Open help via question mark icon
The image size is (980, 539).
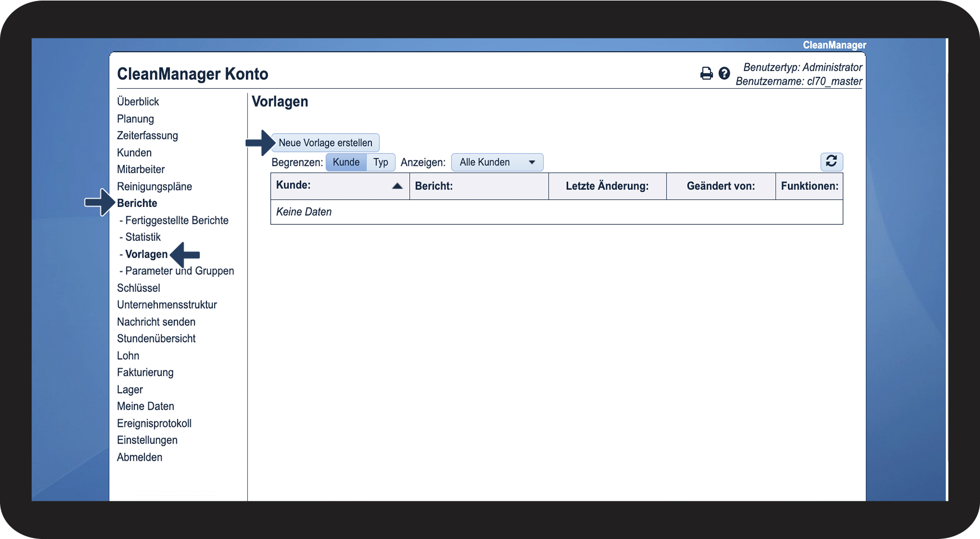point(724,73)
